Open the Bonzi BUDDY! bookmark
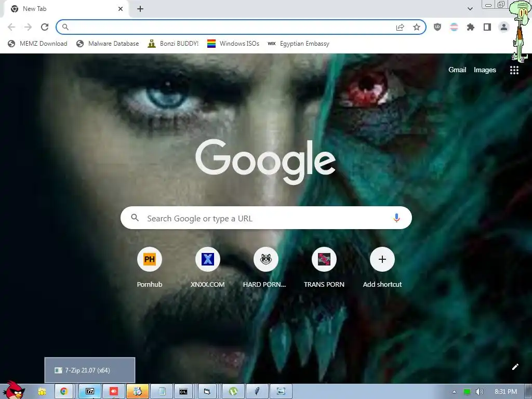 [x=173, y=44]
